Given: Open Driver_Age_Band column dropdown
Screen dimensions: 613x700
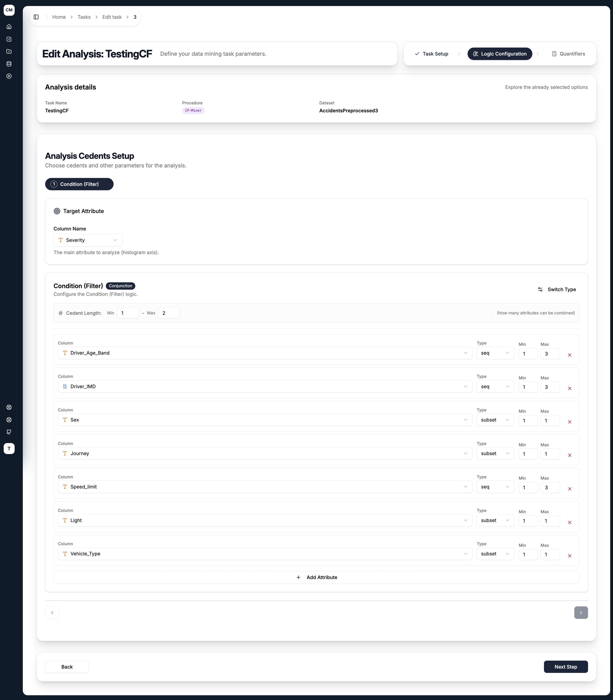Looking at the screenshot, I should tap(265, 353).
